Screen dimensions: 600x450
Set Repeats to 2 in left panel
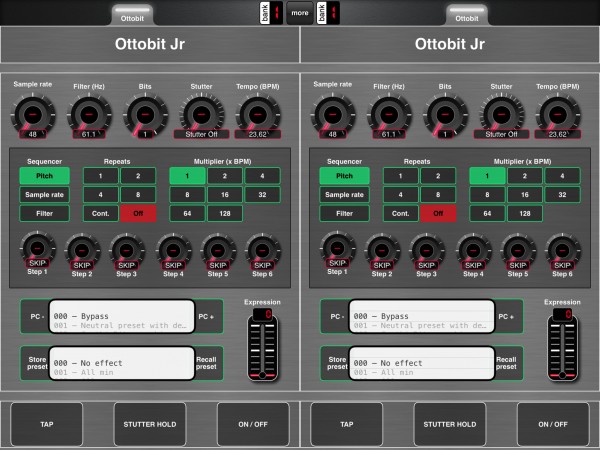(138, 176)
